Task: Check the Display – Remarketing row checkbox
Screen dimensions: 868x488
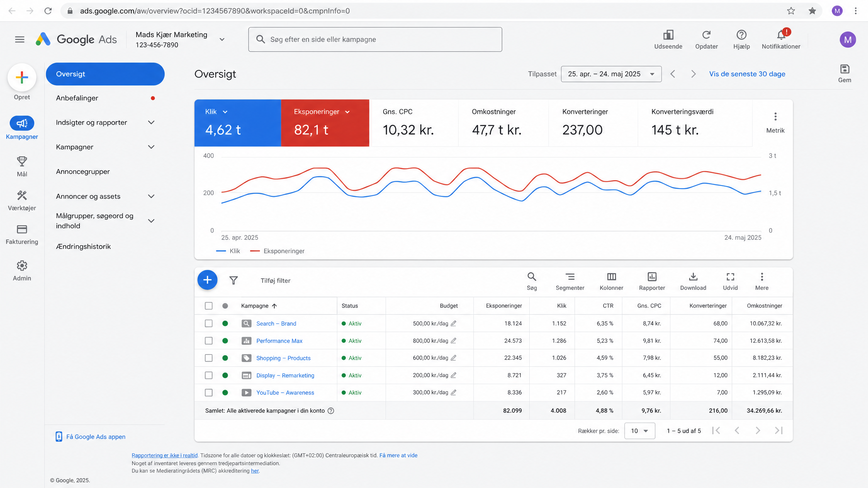Action: click(209, 375)
